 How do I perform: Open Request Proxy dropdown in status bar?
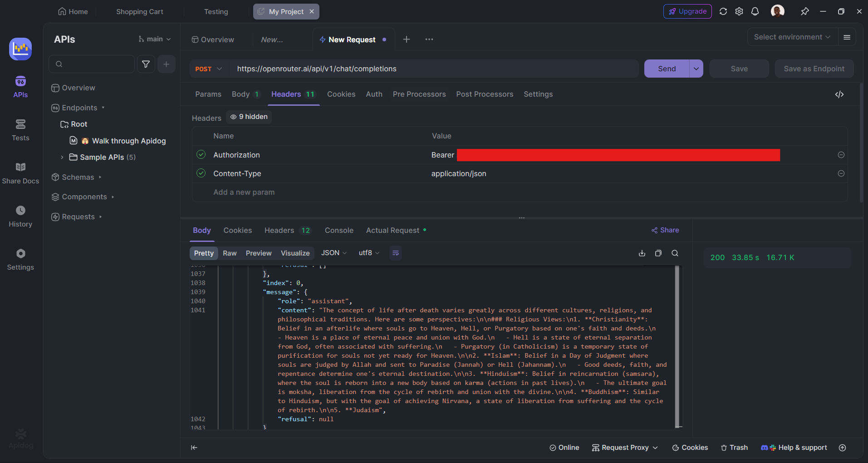coord(625,448)
